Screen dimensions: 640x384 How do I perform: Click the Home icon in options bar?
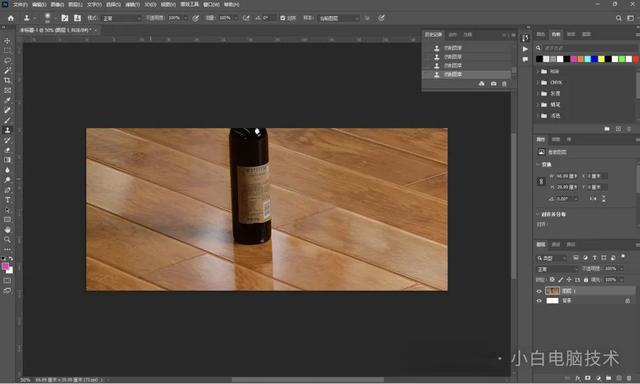[11, 18]
